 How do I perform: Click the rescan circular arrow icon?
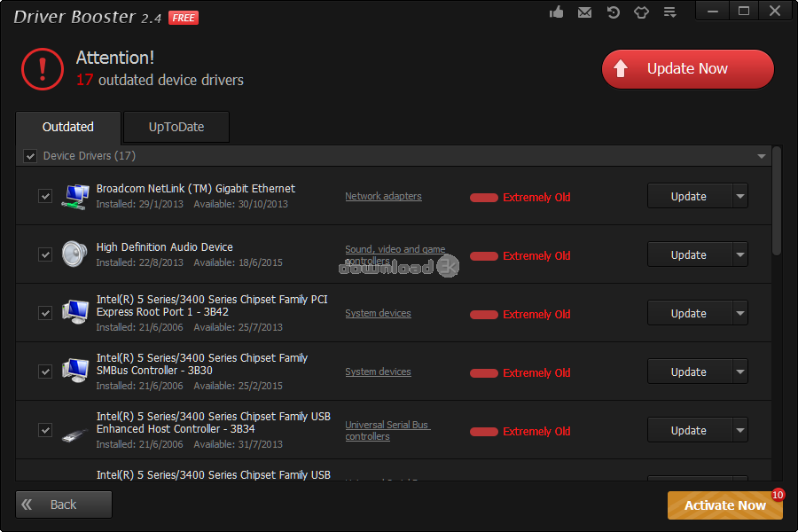[x=613, y=12]
